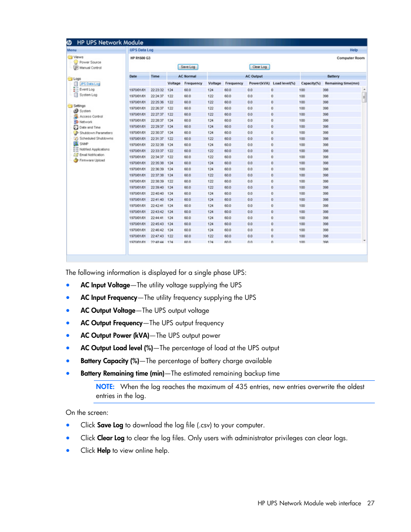This screenshot has width=411, height=532.
Task: Open the Power Source view
Action: 90,62
